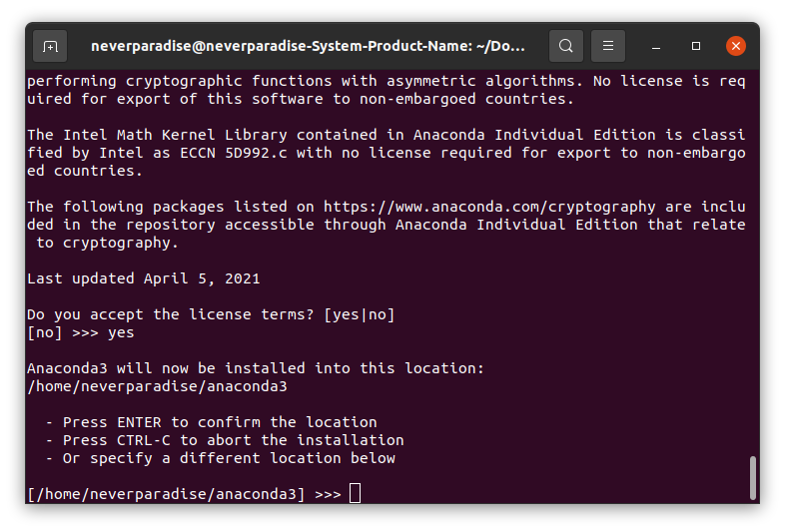The image size is (785, 532).
Task: Click the terminal title text in the title bar
Action: coord(308,46)
